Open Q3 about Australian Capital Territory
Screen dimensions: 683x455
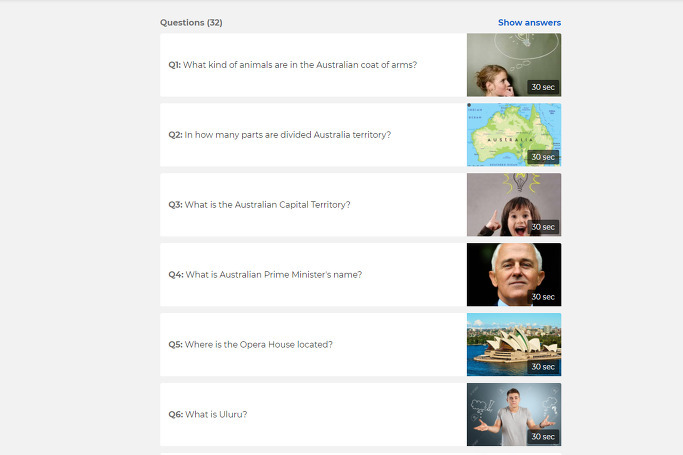pos(313,205)
